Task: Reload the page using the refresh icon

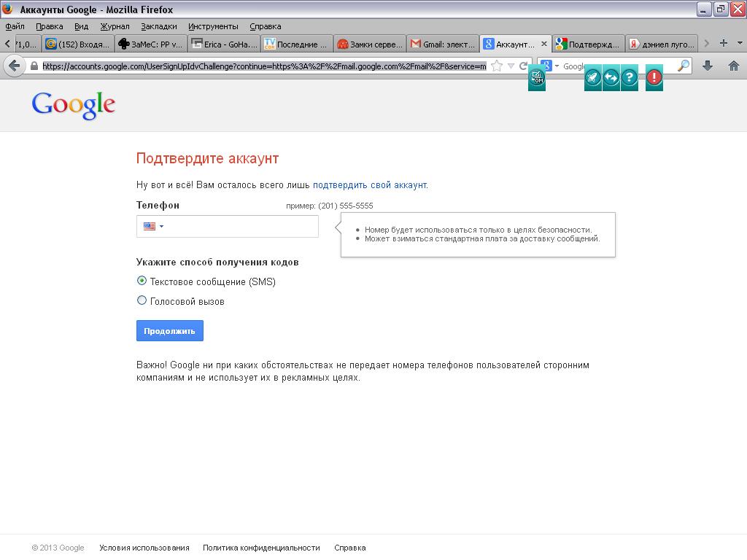Action: pyautogui.click(x=523, y=66)
